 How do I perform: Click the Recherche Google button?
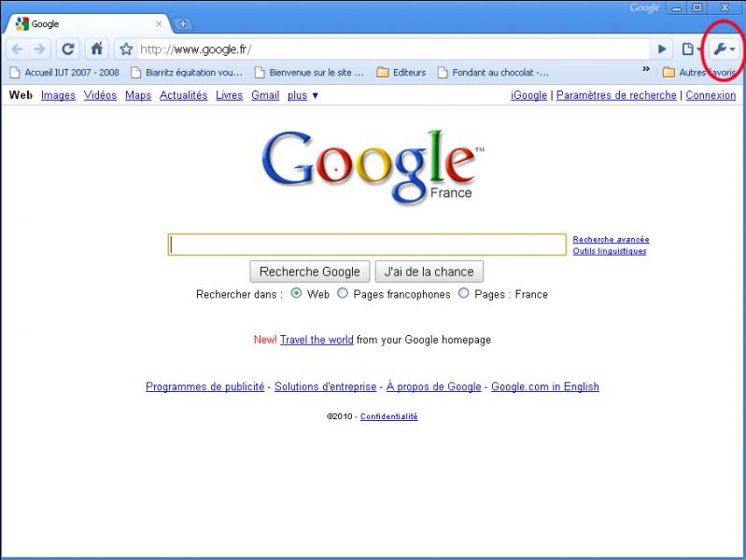(x=310, y=272)
